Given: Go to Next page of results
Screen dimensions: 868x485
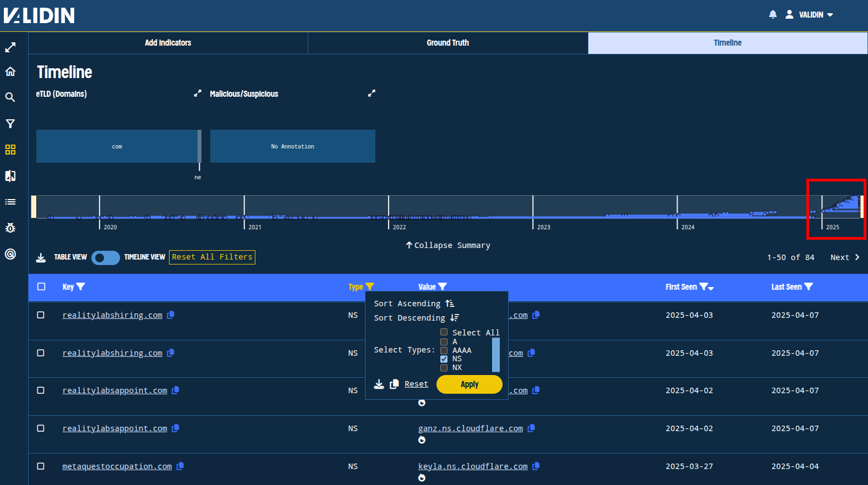Looking at the screenshot, I should tap(845, 257).
